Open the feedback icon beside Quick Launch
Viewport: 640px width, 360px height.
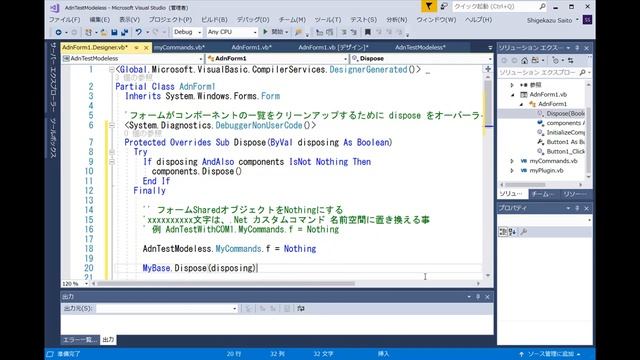coord(444,6)
